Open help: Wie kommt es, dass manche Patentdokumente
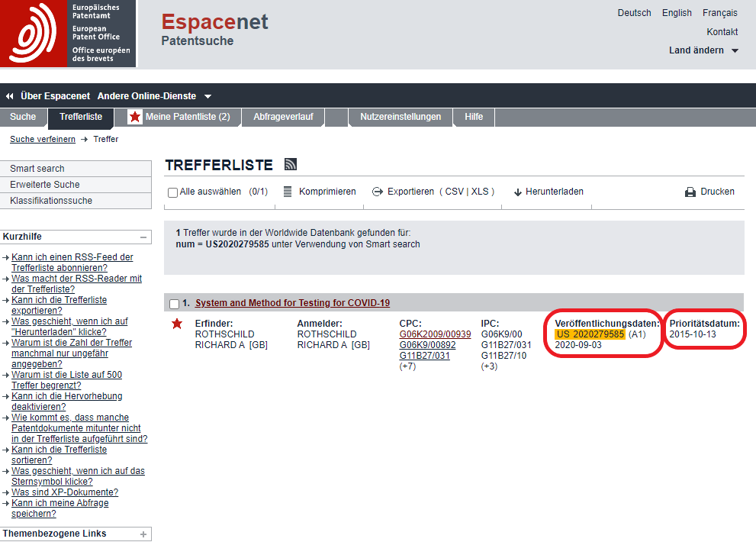Image resolution: width=756 pixels, height=542 pixels. (x=79, y=428)
